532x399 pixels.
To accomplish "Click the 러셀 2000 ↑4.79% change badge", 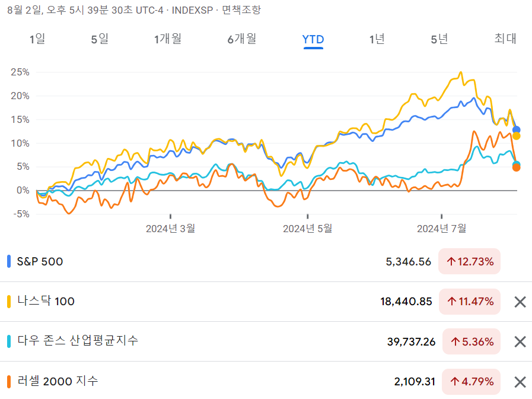I will (472, 382).
